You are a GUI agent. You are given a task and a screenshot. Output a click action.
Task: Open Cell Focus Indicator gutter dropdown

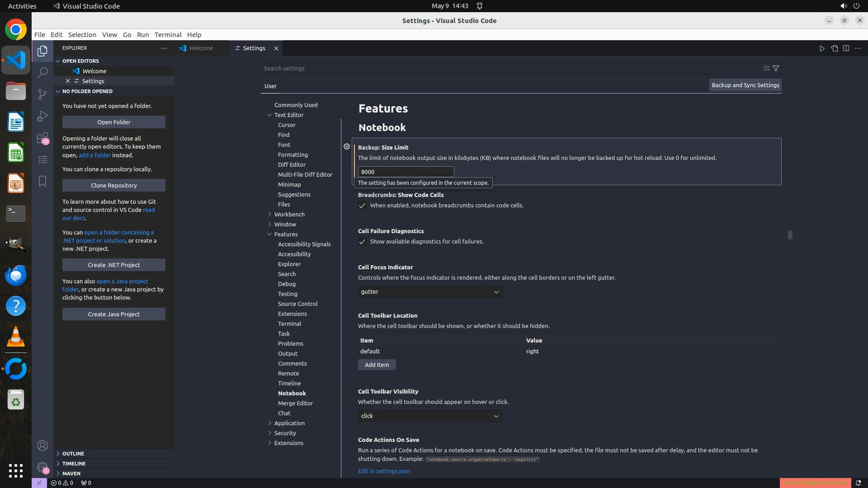(430, 292)
